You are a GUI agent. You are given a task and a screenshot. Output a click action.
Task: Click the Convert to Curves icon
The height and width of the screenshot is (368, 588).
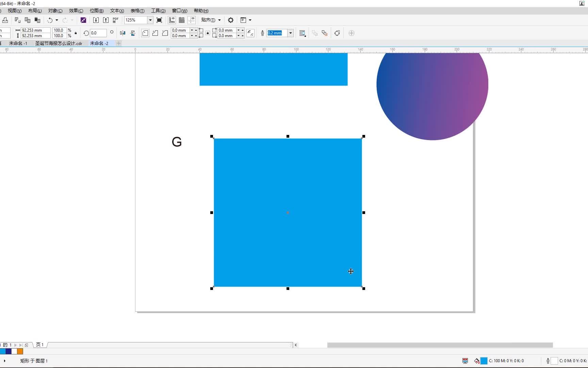coord(337,33)
